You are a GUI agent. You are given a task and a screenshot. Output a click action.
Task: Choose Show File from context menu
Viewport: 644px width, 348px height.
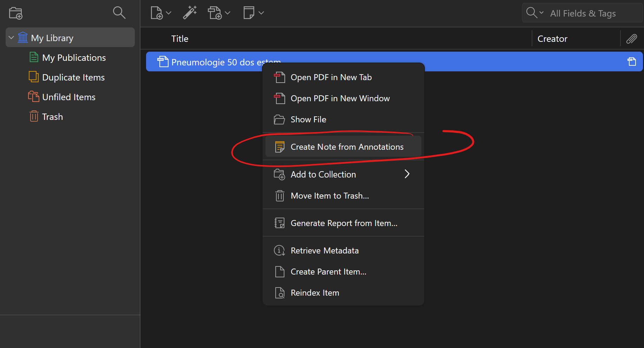click(343, 120)
